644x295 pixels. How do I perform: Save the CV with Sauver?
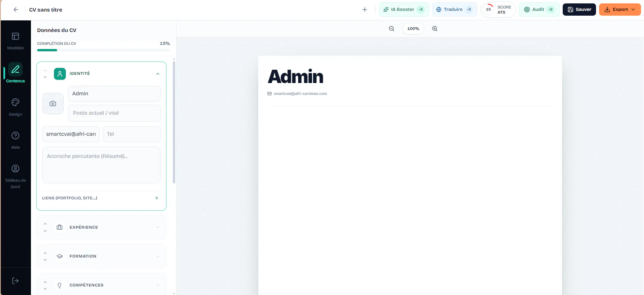click(x=579, y=10)
